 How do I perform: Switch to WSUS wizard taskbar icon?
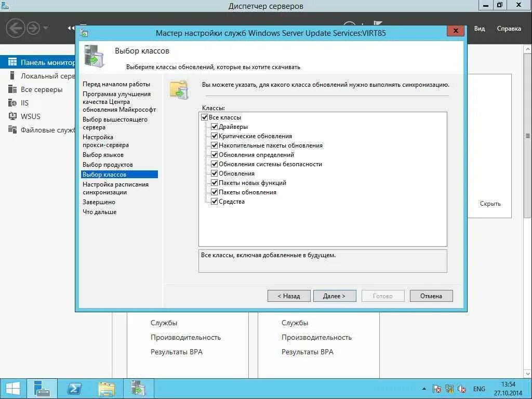[138, 389]
